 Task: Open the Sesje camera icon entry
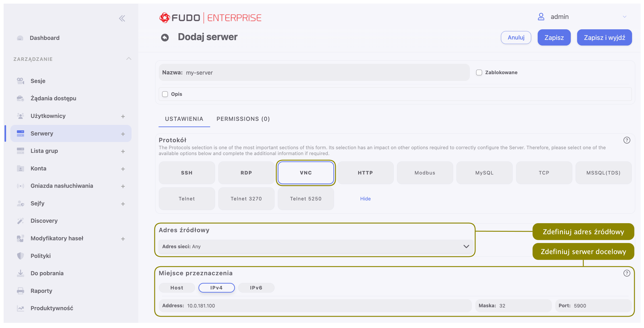pyautogui.click(x=20, y=81)
